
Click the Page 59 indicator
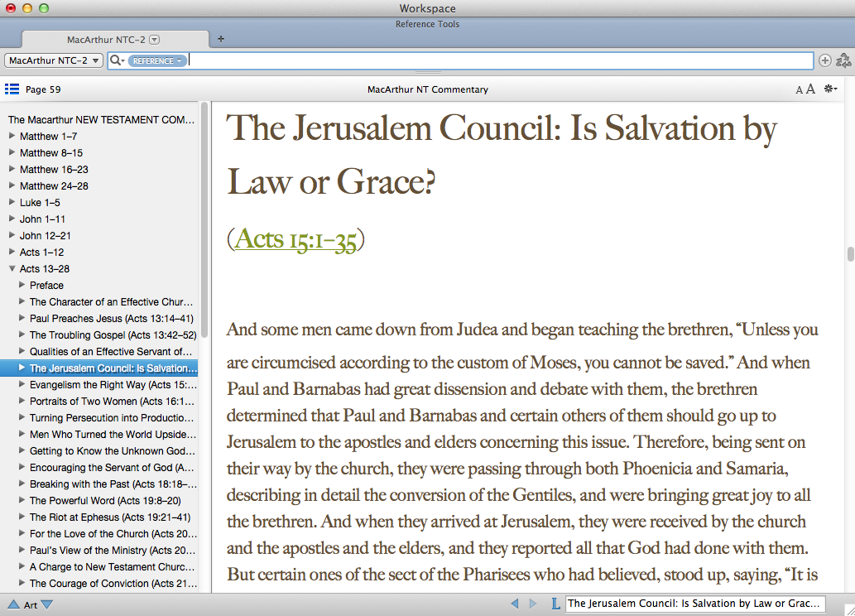point(43,89)
